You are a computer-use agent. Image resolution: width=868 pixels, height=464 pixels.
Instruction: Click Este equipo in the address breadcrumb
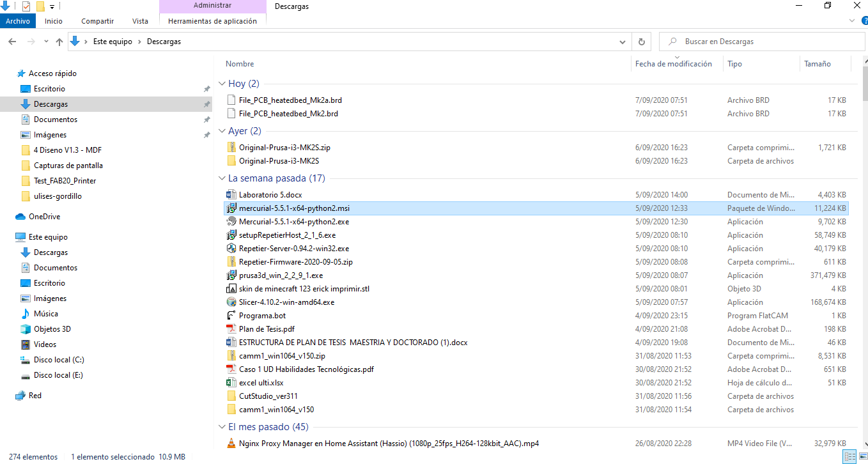tap(112, 42)
